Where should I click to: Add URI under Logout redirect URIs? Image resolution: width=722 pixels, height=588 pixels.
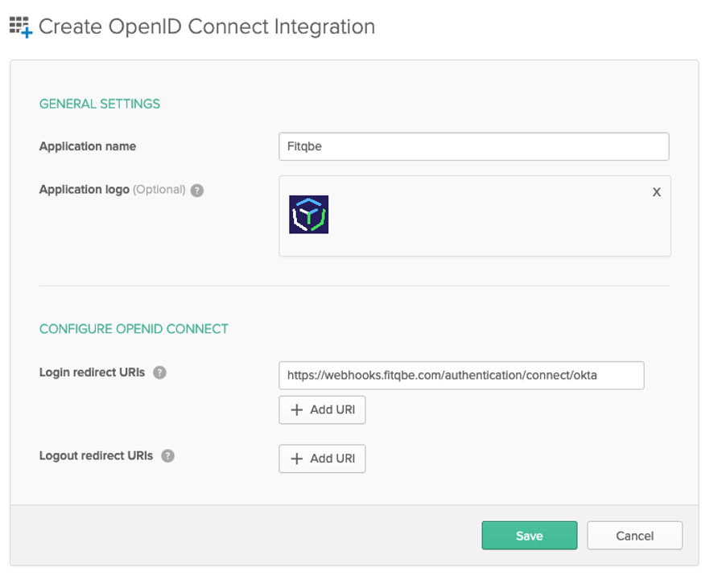pyautogui.click(x=322, y=458)
